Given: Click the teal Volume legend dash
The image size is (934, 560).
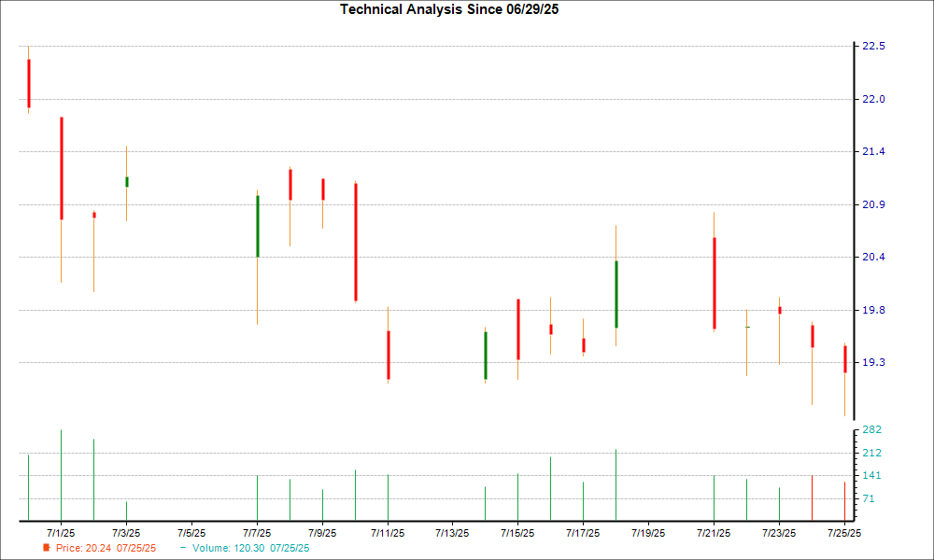Looking at the screenshot, I should [183, 548].
